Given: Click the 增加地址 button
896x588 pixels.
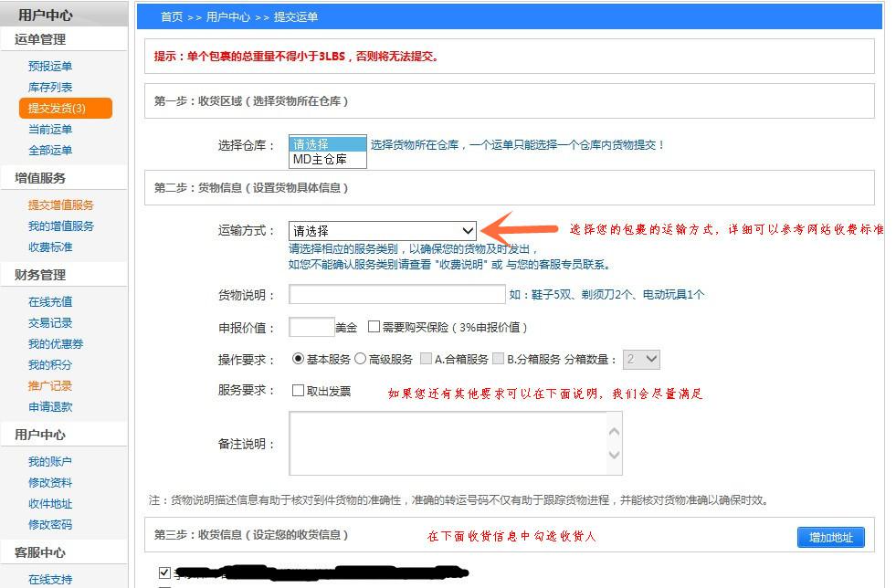Looking at the screenshot, I should pyautogui.click(x=830, y=538).
